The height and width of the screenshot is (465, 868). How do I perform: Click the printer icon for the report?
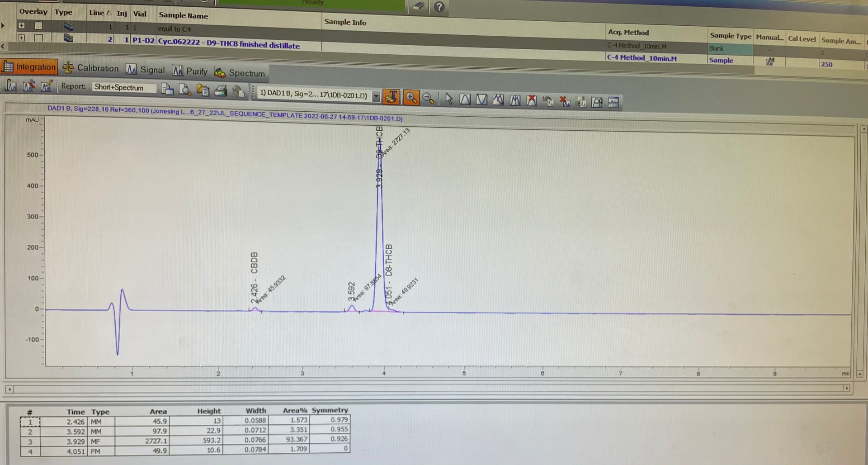click(221, 90)
